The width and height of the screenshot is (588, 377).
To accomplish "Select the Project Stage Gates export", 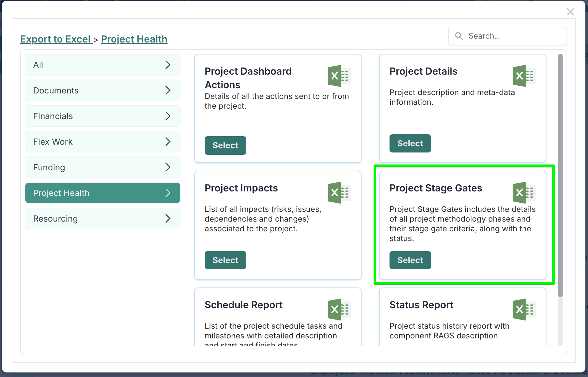I will (x=410, y=260).
